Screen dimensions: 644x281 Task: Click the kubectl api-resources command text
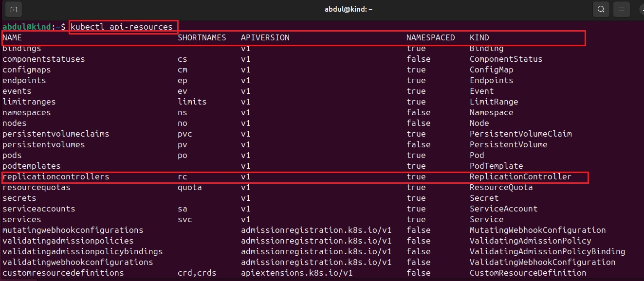[121, 27]
